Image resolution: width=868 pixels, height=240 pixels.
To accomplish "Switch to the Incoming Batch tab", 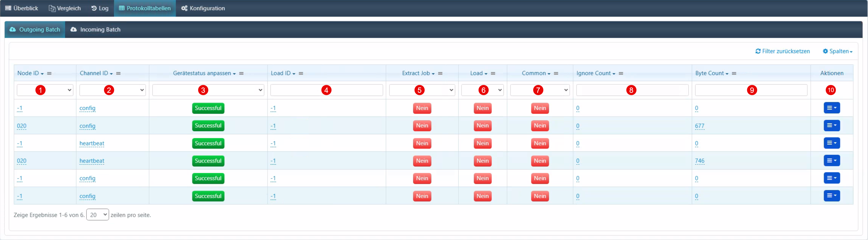I will (x=95, y=30).
